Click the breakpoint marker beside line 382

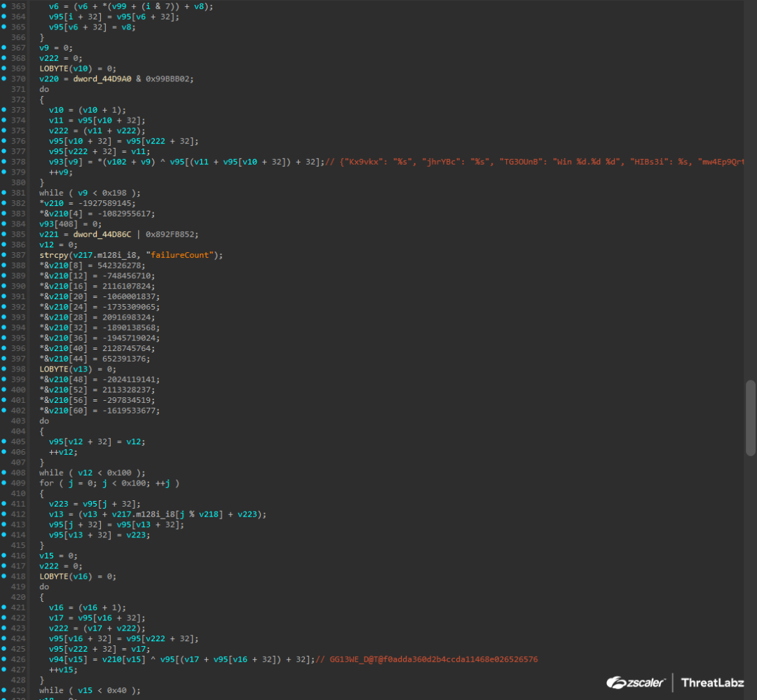pos(4,203)
